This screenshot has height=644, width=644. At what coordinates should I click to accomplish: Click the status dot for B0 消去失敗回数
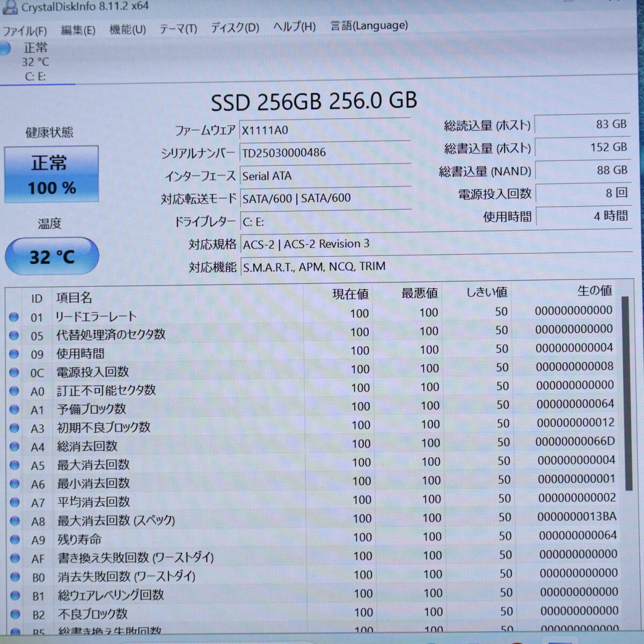coord(15,577)
